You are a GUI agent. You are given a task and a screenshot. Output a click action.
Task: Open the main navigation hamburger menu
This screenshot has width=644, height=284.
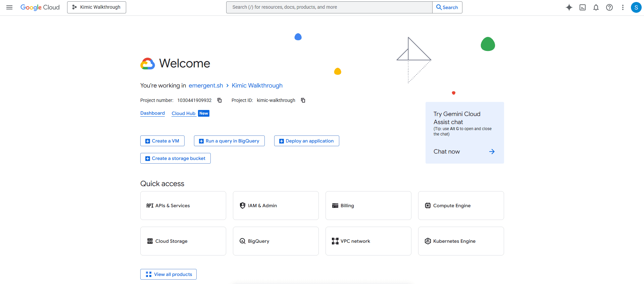(9, 7)
